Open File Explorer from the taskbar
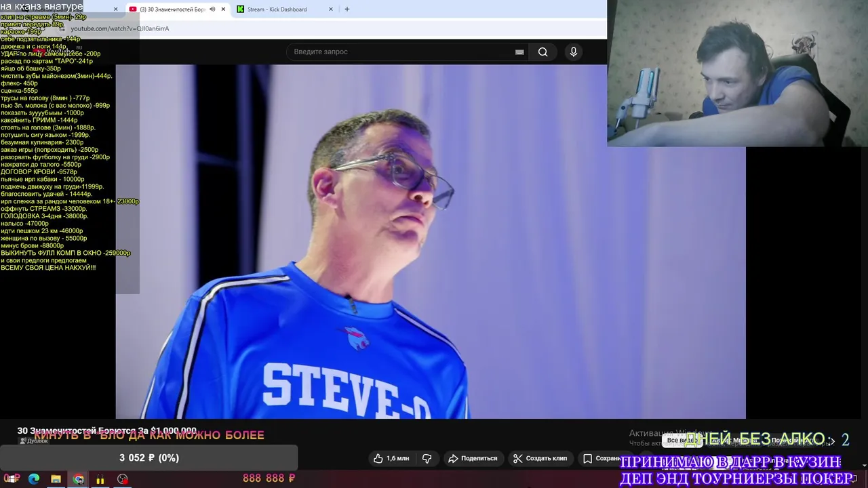The height and width of the screenshot is (488, 868). pos(56,479)
